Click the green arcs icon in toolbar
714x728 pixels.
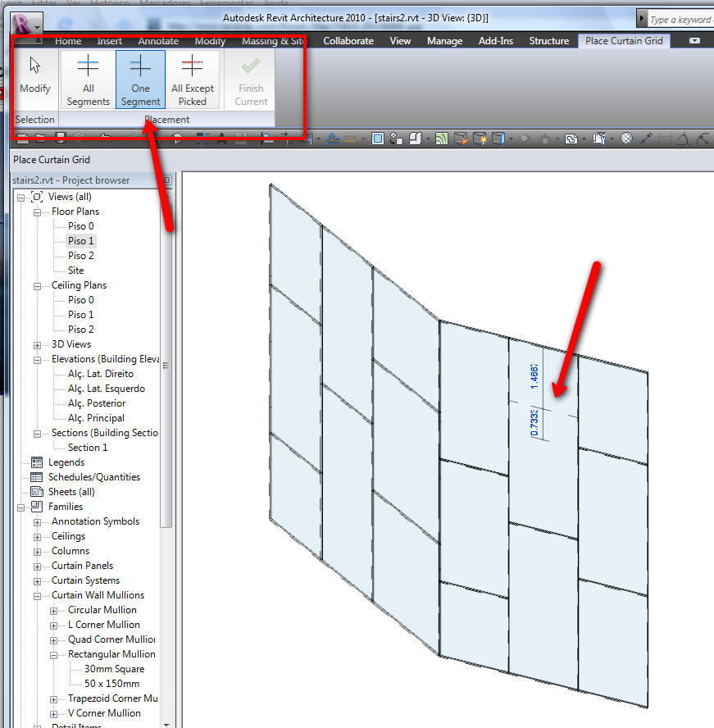click(x=442, y=139)
